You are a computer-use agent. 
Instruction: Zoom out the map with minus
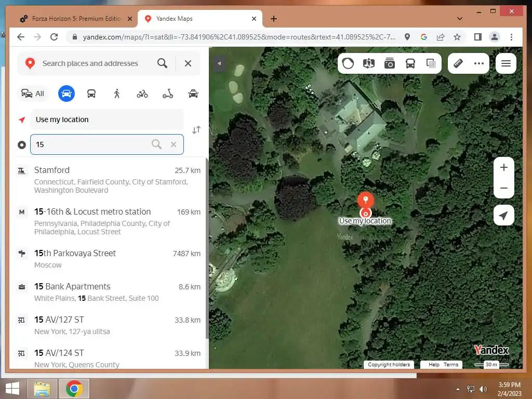coord(504,188)
